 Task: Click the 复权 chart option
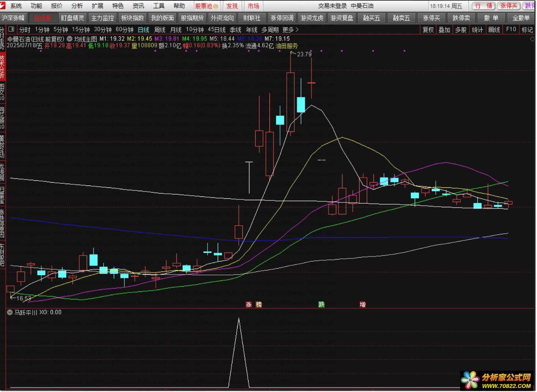click(428, 30)
